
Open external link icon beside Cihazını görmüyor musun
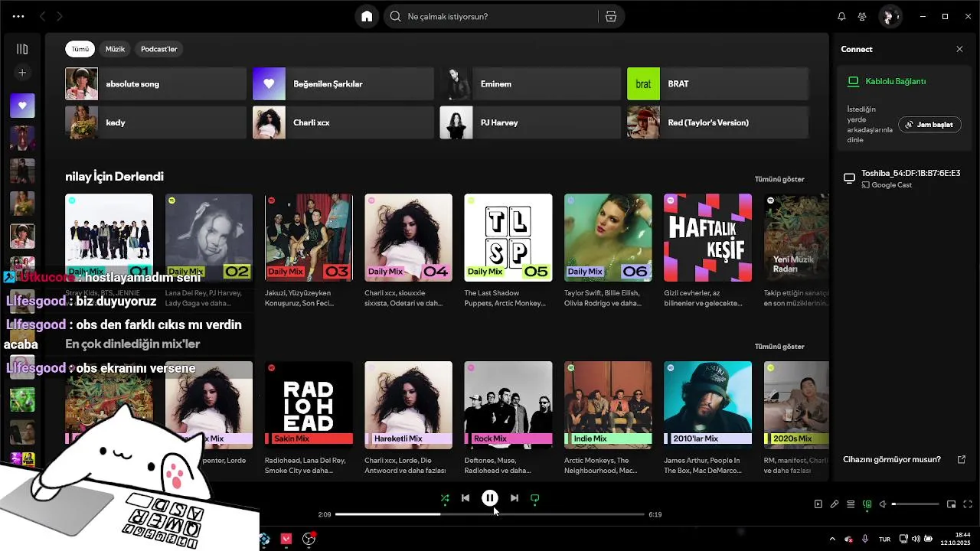pos(962,460)
